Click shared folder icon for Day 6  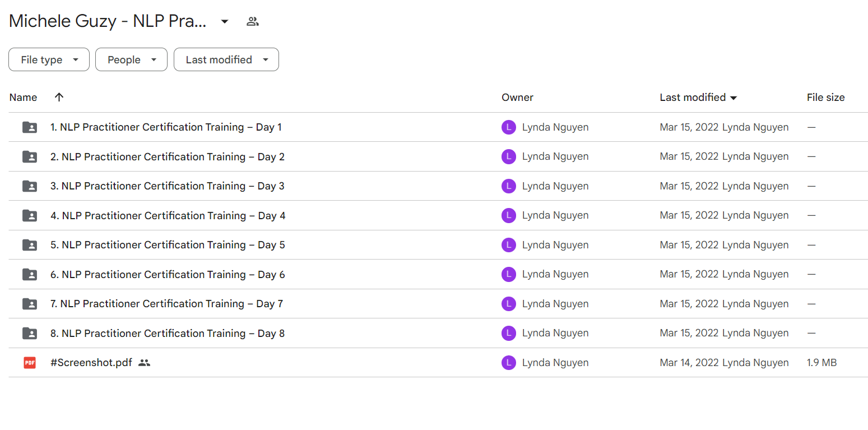point(30,274)
